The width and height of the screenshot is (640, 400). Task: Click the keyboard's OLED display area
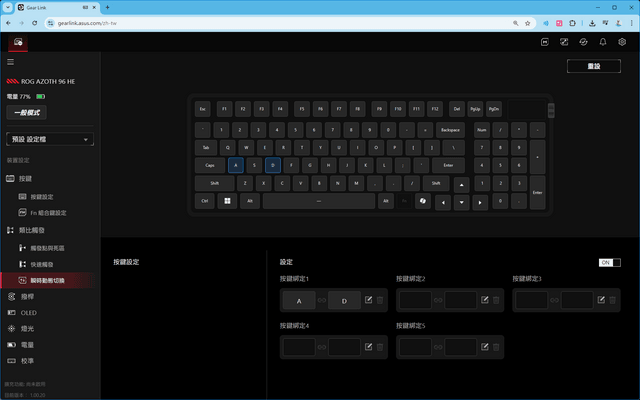pos(527,109)
